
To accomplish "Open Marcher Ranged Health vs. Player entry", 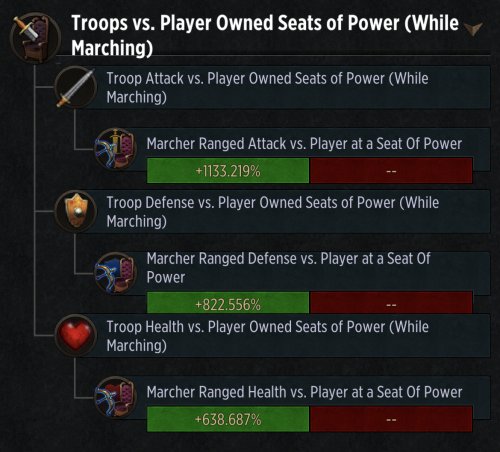I will [x=304, y=392].
